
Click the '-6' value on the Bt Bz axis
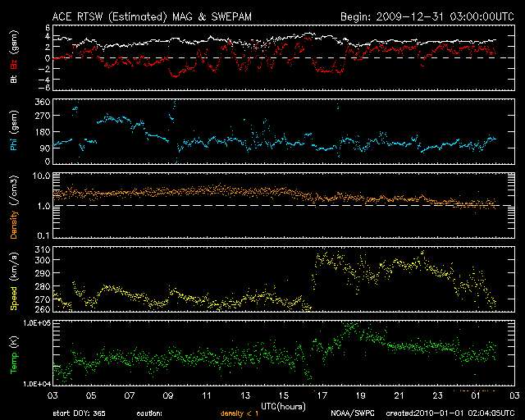tap(46, 88)
